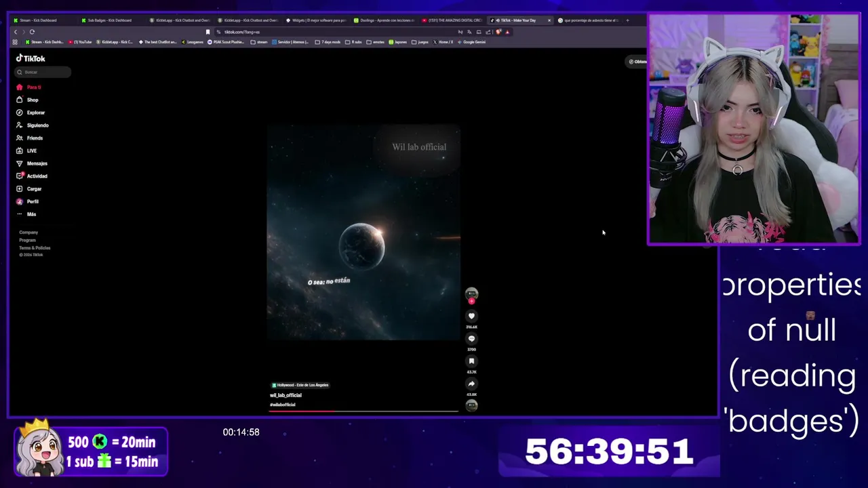This screenshot has width=868, height=488.
Task: Open Hollywood - Este de Los Ángeles location tag
Action: [300, 385]
